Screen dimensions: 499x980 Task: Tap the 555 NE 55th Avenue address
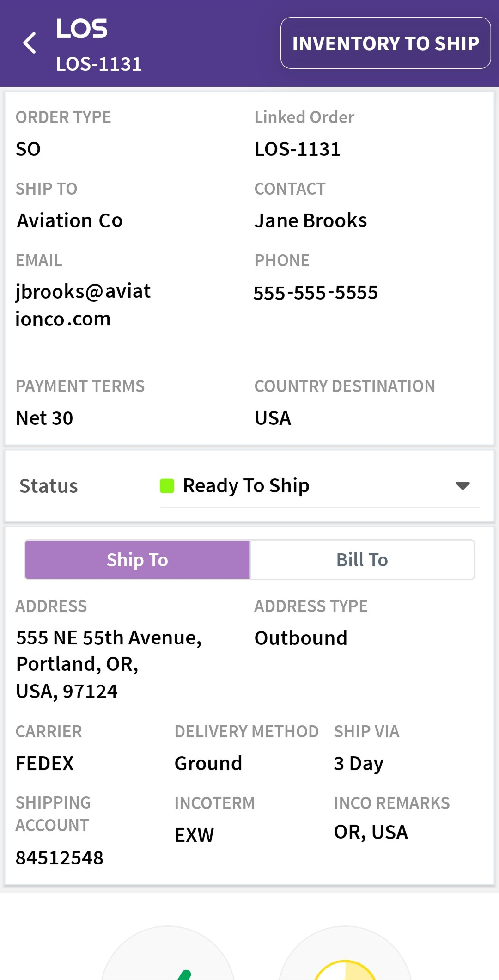point(109,664)
